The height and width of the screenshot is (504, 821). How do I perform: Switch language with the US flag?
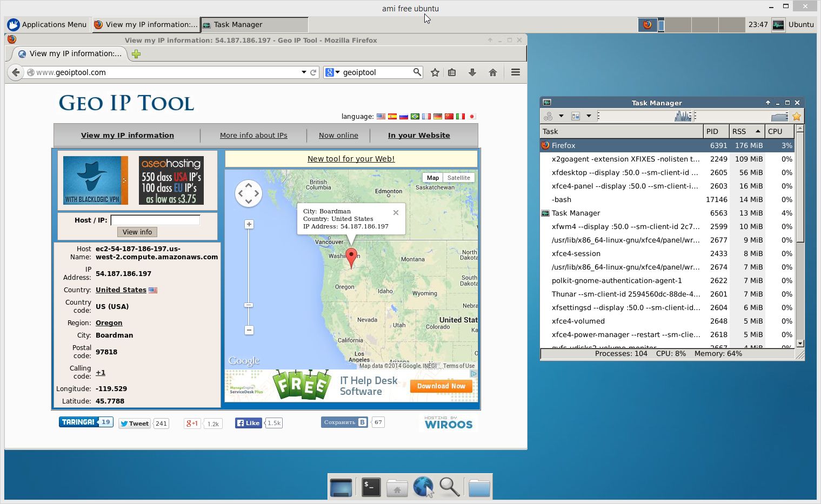(381, 116)
